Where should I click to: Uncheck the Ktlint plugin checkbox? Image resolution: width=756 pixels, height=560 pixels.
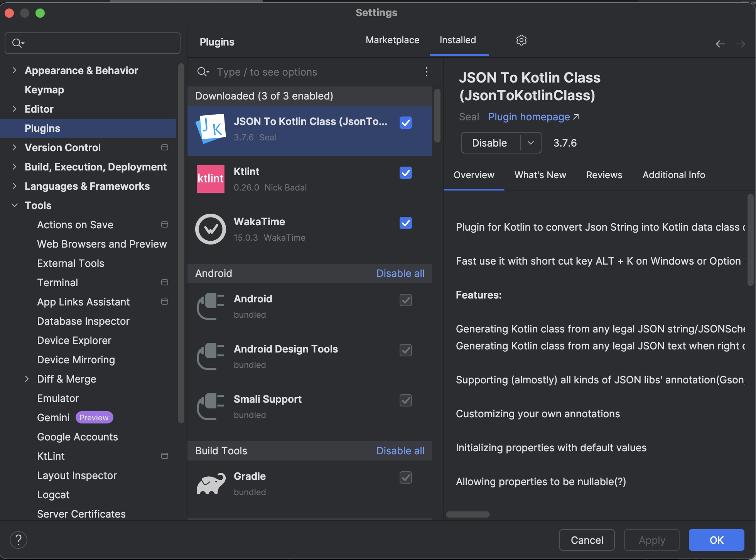(x=405, y=173)
